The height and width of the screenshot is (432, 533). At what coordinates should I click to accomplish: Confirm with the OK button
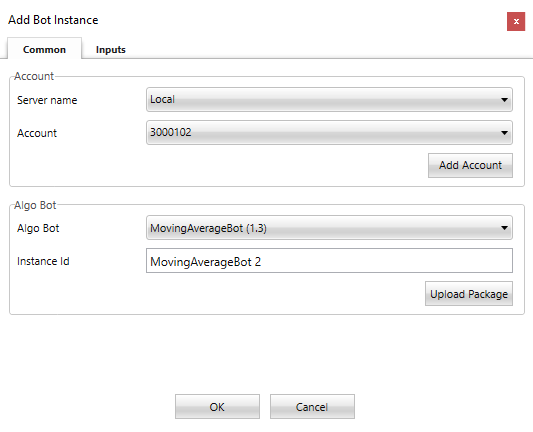[217, 407]
